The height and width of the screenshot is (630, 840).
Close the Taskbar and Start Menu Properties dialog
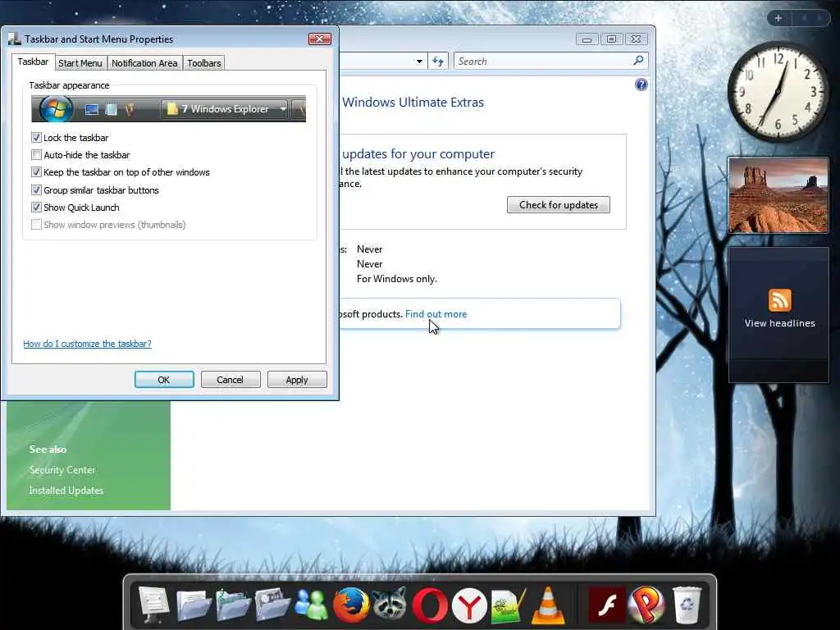pos(320,39)
